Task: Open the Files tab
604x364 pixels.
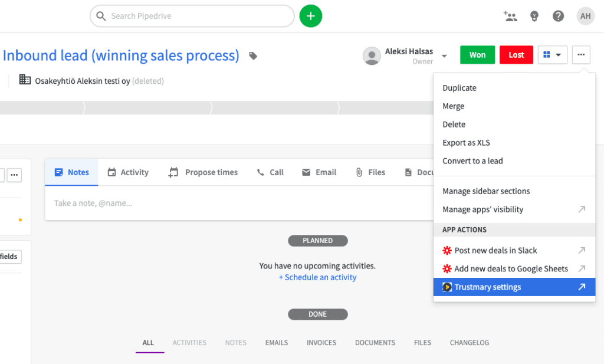Action: pyautogui.click(x=370, y=172)
